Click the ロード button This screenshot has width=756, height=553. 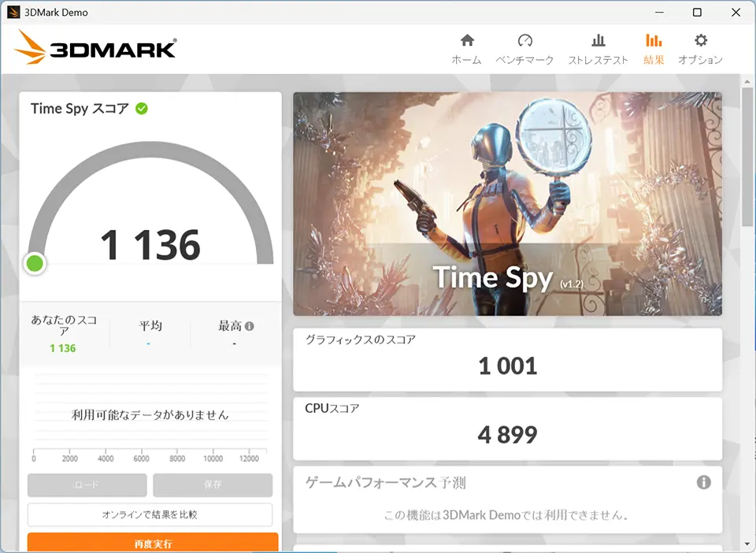87,484
